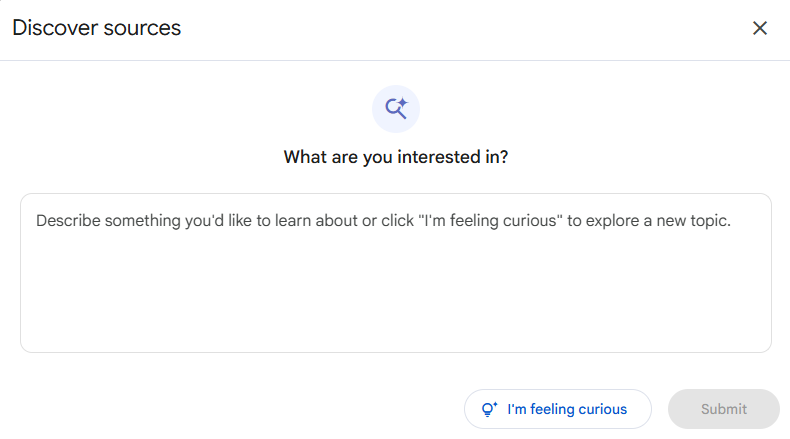Click the placeholder text starting with Describe
The width and height of the screenshot is (790, 439).
click(x=383, y=221)
